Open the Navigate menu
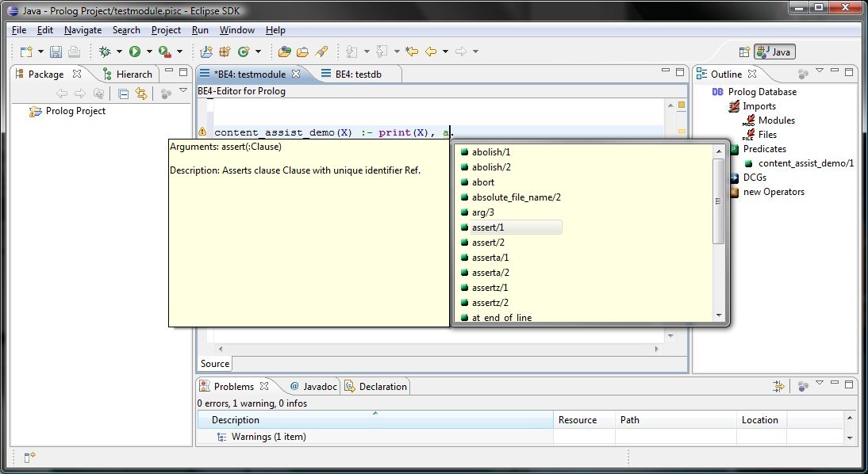 [83, 30]
